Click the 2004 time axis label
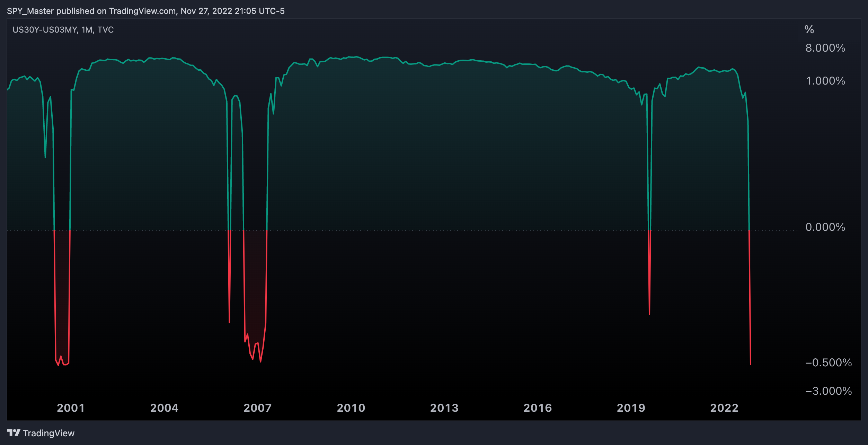This screenshot has height=445, width=868. 164,408
